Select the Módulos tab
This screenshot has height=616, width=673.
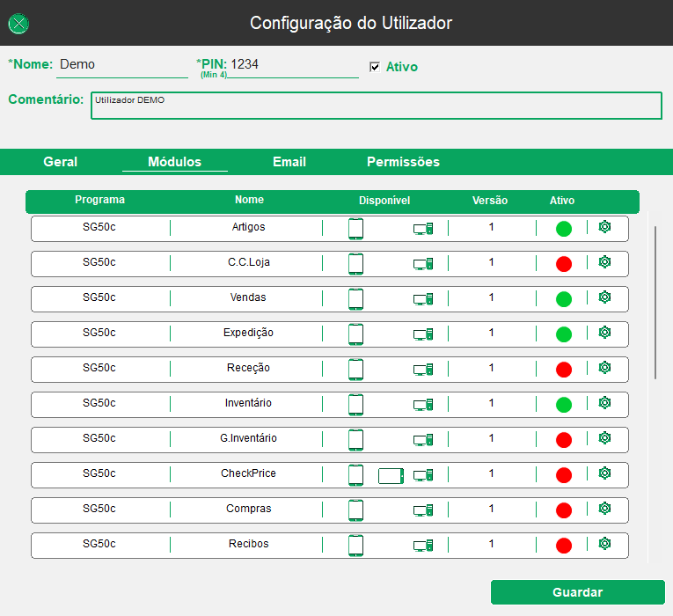(175, 162)
